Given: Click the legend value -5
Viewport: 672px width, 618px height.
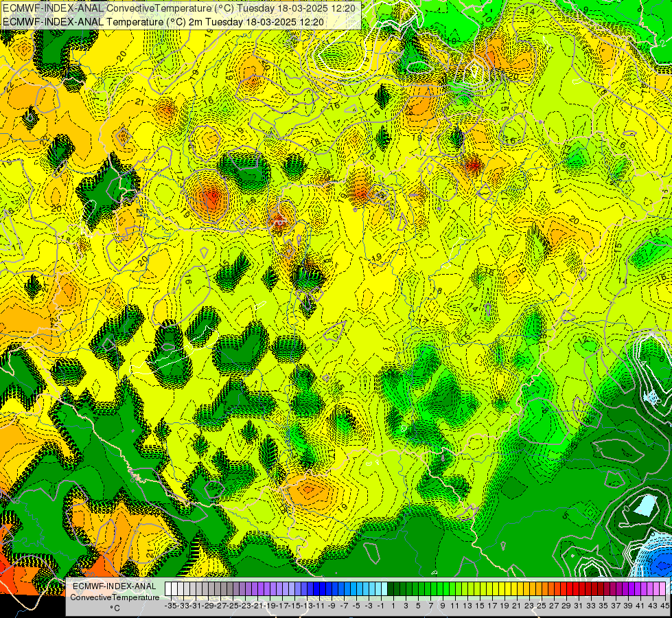Looking at the screenshot, I should coord(356,606).
